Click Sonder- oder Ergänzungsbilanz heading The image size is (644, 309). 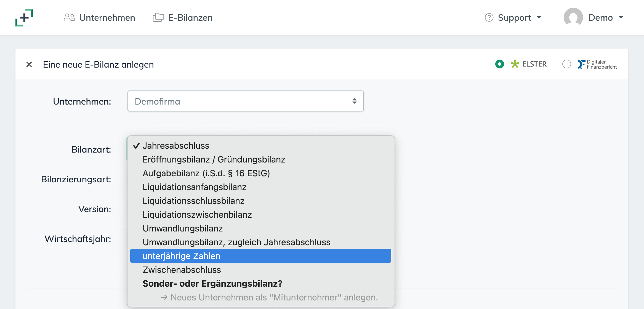point(212,283)
